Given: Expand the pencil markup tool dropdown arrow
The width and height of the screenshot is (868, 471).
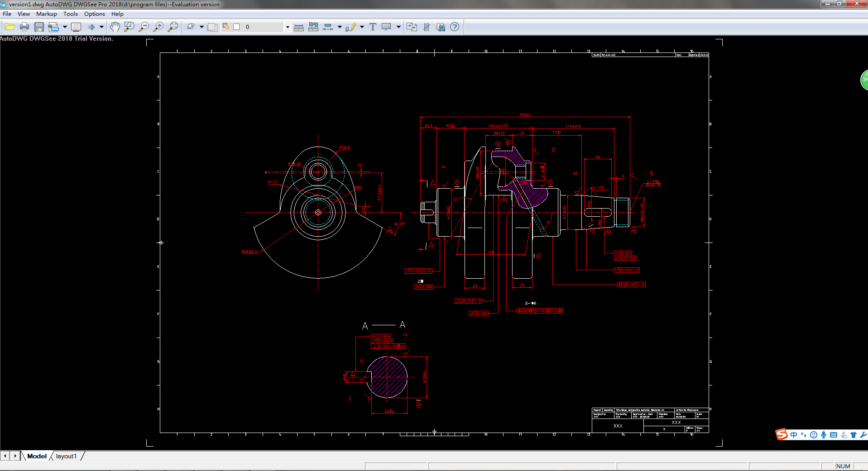Looking at the screenshot, I should click(362, 27).
